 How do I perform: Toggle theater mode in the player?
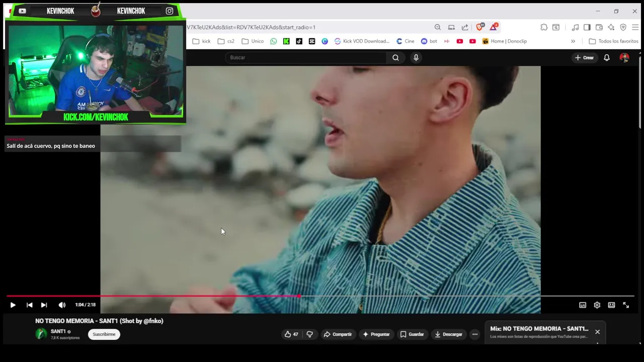point(611,305)
